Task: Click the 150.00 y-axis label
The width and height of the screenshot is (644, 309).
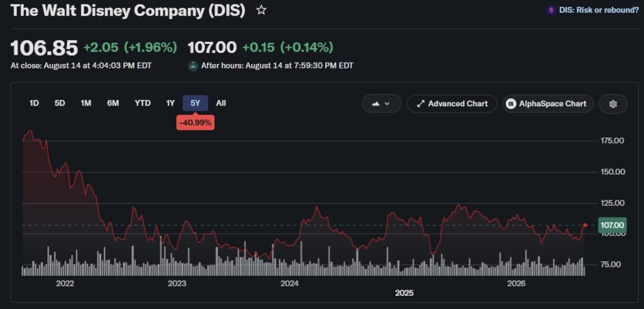Action: pyautogui.click(x=613, y=171)
